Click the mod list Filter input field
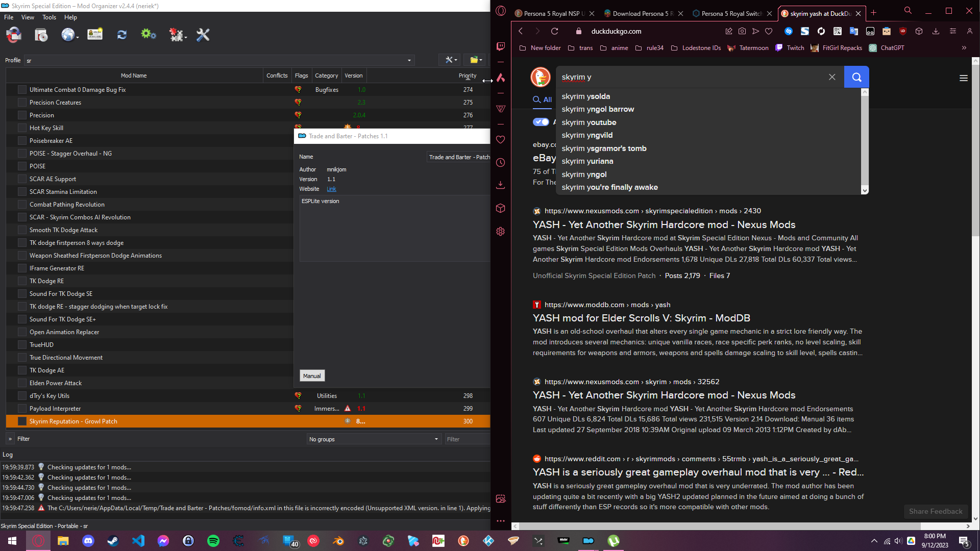Viewport: 980px width, 551px height. pyautogui.click(x=467, y=439)
